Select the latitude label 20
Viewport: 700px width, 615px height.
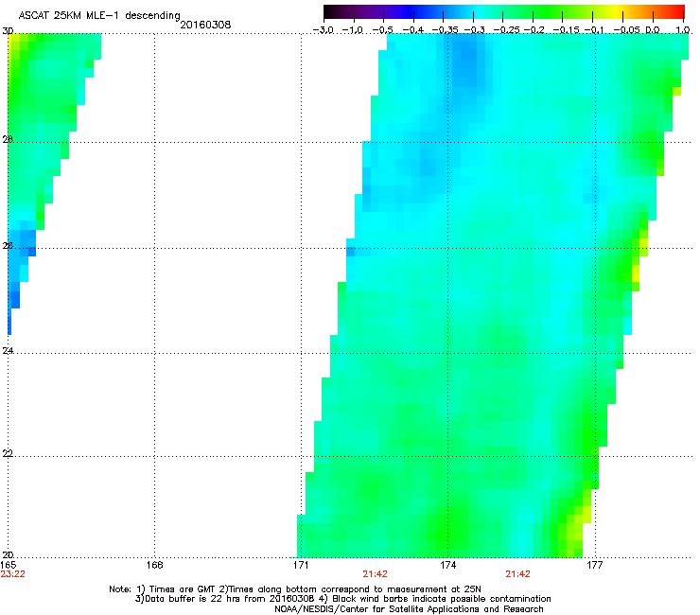[x=8, y=555]
